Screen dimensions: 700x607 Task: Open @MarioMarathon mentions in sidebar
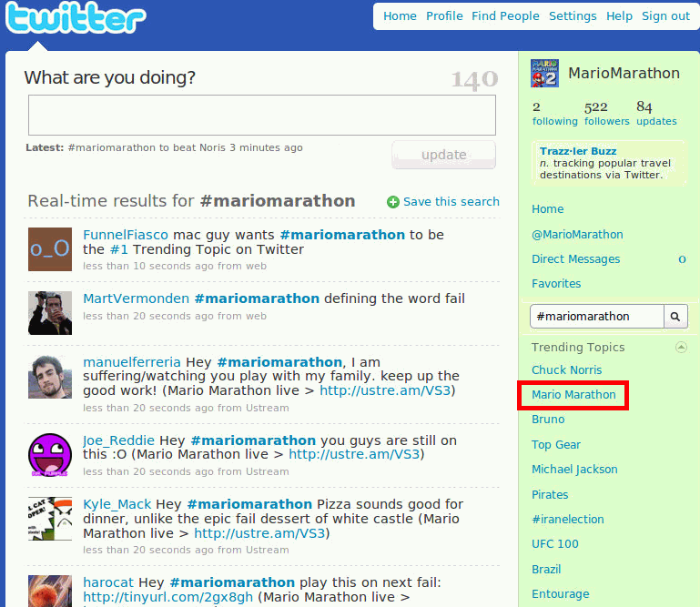pyautogui.click(x=577, y=235)
